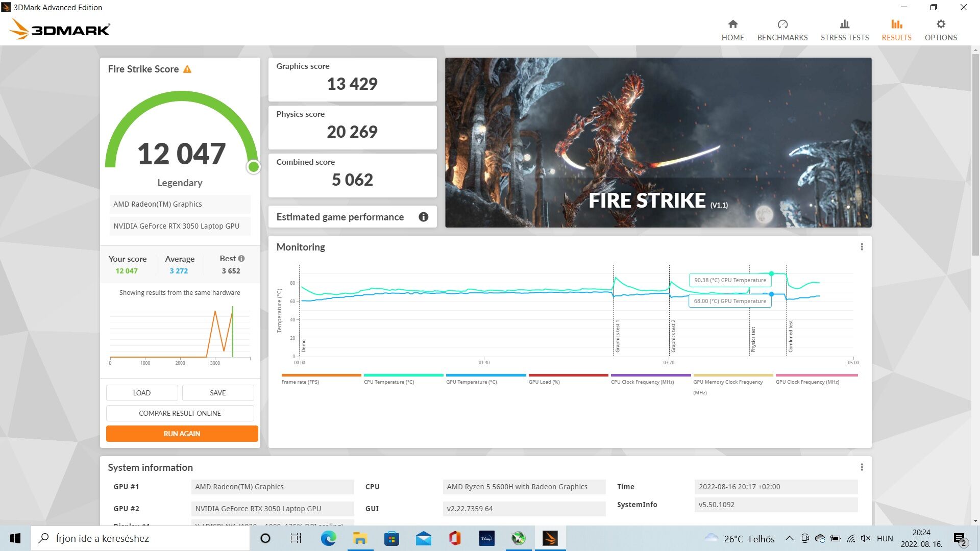The width and height of the screenshot is (980, 551).
Task: Toggle the CPU Clock Frequency legend
Action: (651, 379)
